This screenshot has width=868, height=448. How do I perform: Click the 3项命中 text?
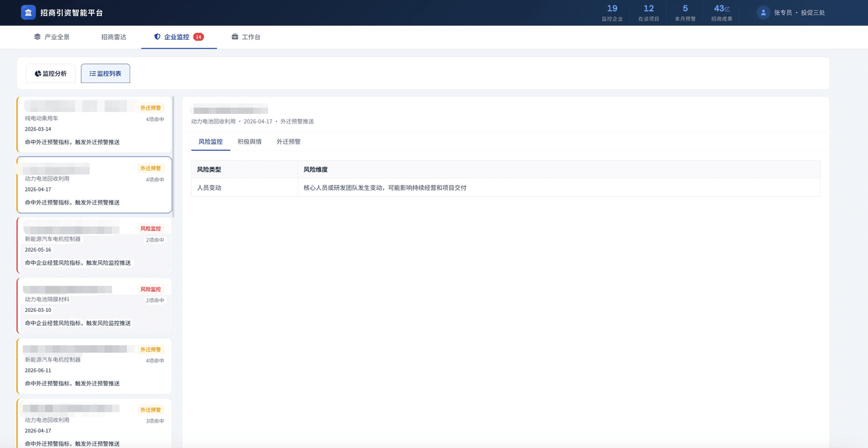[x=155, y=421]
